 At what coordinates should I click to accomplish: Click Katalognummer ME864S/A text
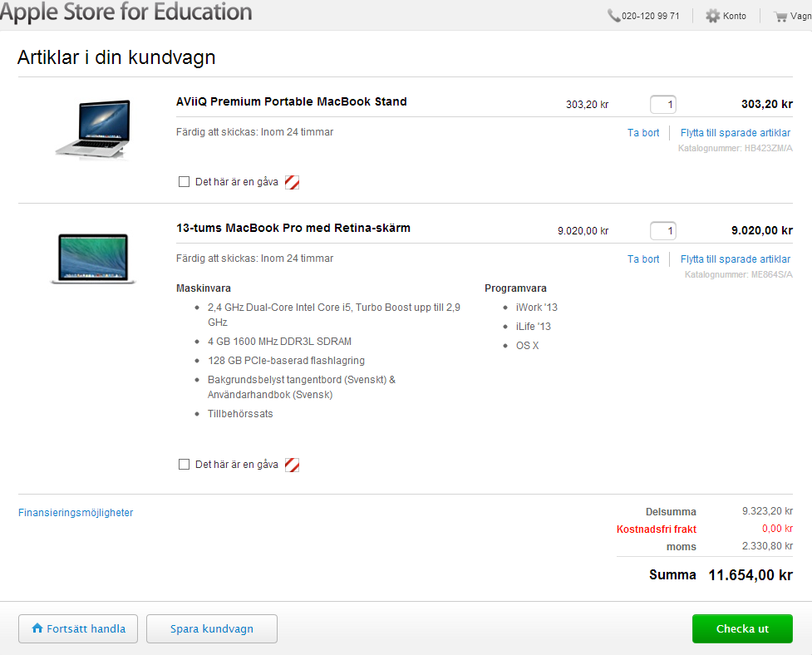tap(739, 274)
